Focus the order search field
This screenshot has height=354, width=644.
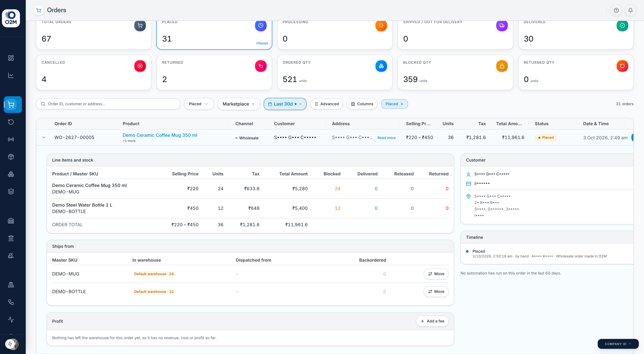point(108,104)
